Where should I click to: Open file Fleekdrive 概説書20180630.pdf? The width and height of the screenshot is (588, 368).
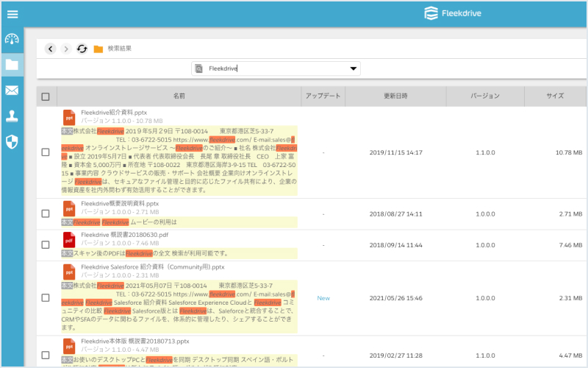(x=124, y=235)
